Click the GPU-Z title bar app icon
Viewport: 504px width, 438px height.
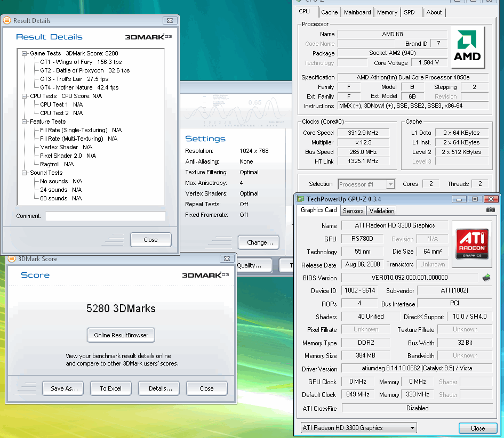click(301, 199)
